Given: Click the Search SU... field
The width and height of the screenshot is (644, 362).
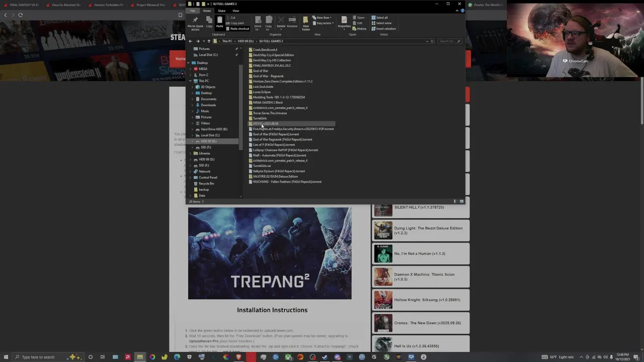Looking at the screenshot, I should point(449,41).
